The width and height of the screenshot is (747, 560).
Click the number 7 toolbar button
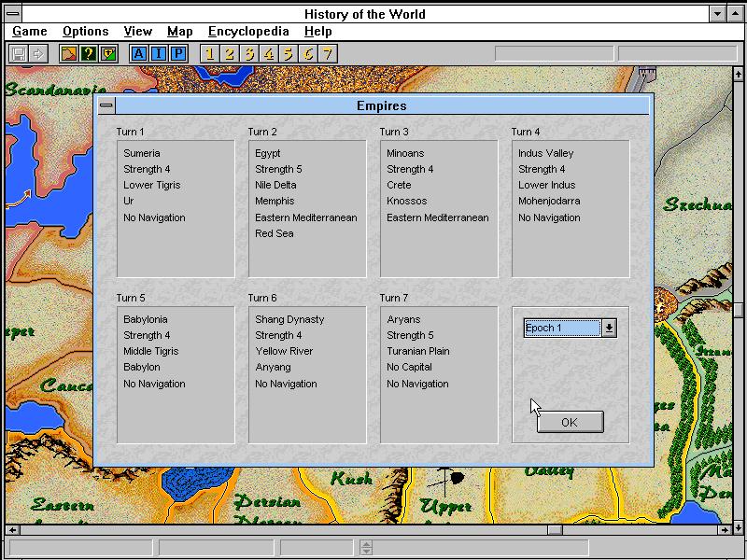(x=329, y=54)
